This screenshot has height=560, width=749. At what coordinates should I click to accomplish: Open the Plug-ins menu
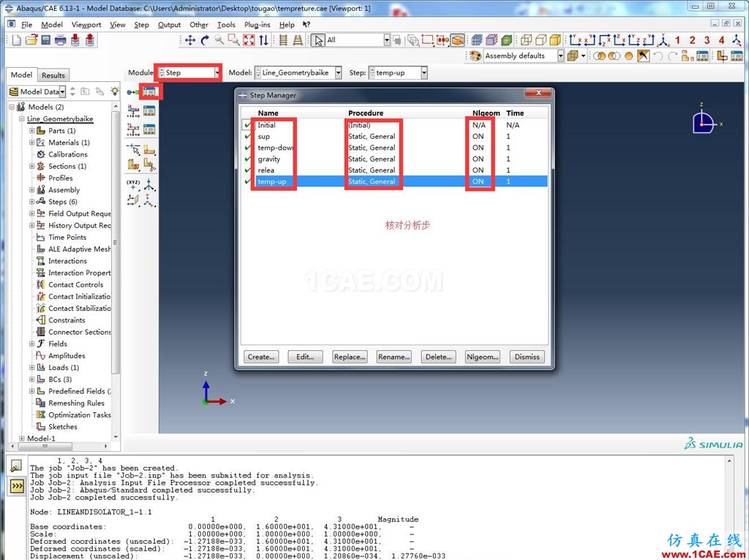[x=257, y=25]
